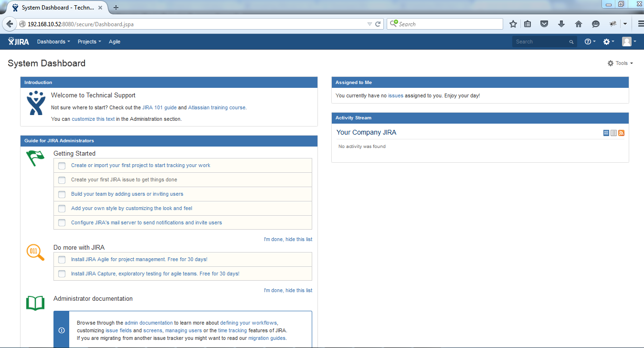Open the activity stream RSS feed
Screen dimensions: 644x348
tap(622, 133)
